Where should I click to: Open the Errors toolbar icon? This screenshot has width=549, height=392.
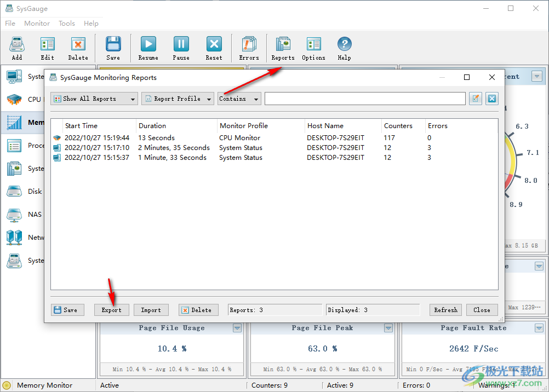249,44
